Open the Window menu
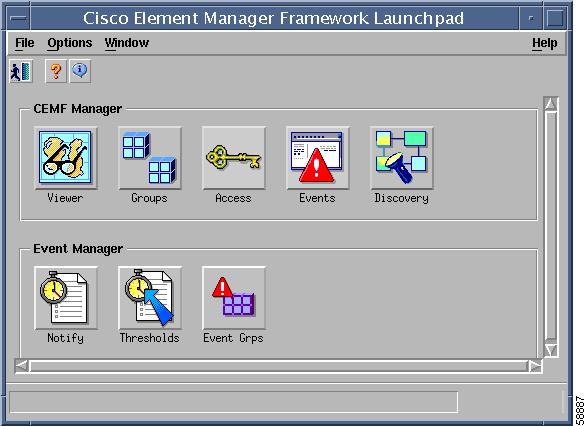This screenshot has width=586, height=426. pyautogui.click(x=127, y=43)
